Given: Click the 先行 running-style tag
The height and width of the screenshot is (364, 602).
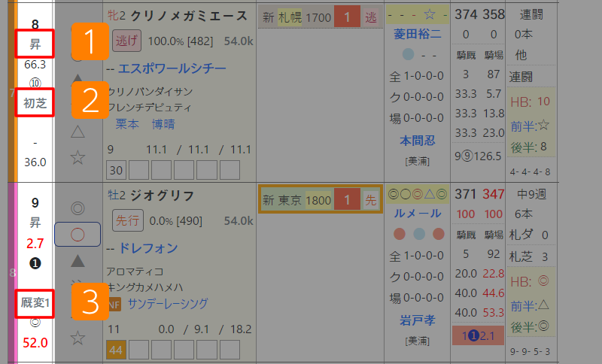Looking at the screenshot, I should coord(126,221).
